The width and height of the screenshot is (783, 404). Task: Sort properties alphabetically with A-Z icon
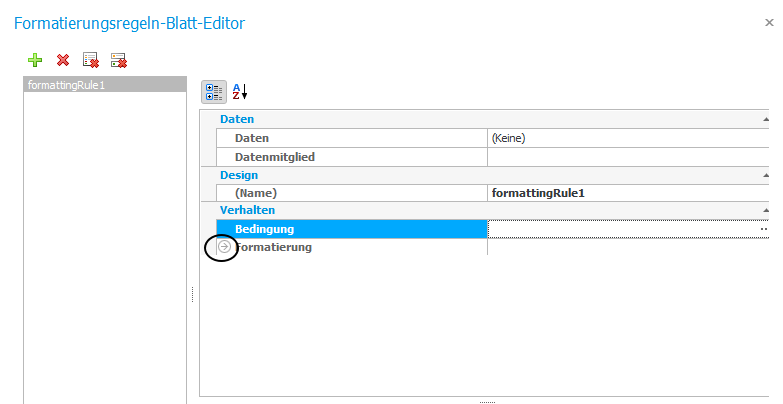(x=240, y=92)
